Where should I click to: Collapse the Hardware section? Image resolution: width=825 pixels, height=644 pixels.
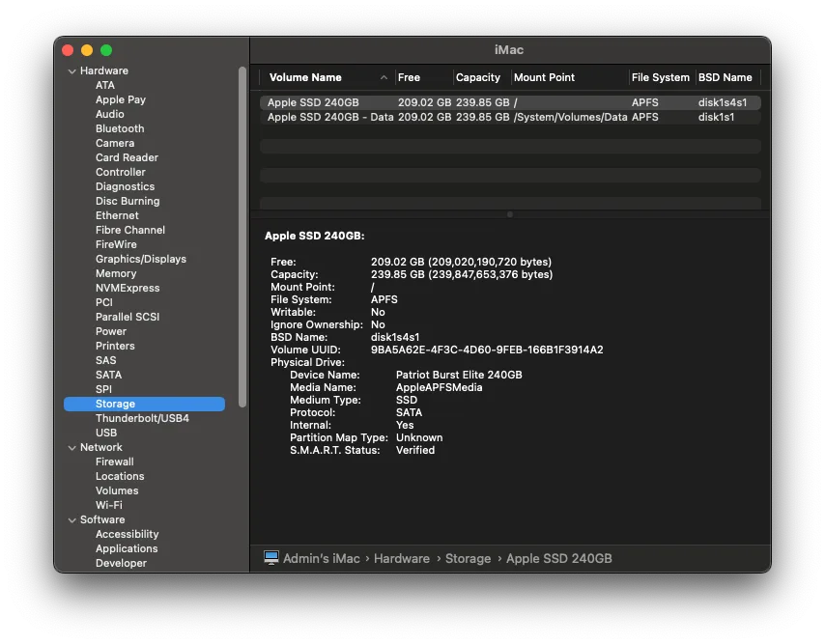point(71,70)
